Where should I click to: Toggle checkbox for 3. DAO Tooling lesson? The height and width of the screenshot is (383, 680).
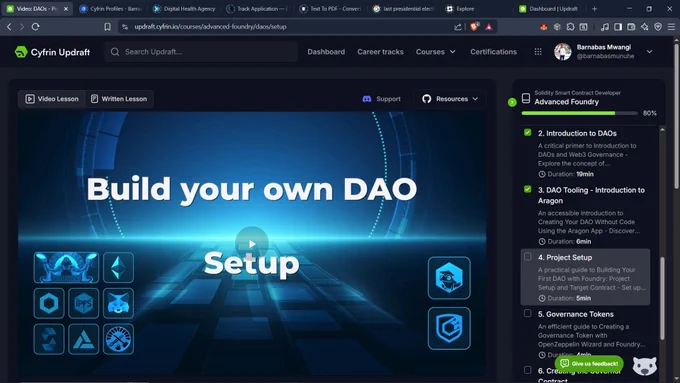[527, 189]
